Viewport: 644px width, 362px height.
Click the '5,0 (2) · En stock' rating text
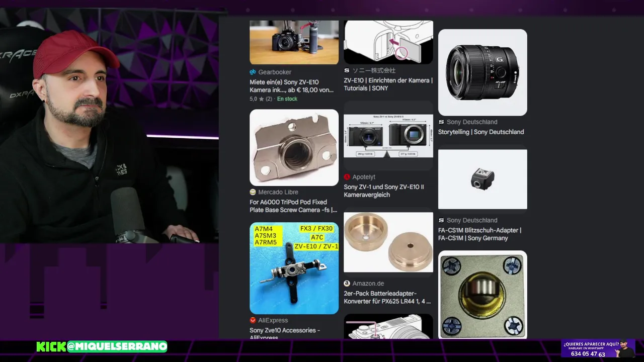tap(273, 99)
